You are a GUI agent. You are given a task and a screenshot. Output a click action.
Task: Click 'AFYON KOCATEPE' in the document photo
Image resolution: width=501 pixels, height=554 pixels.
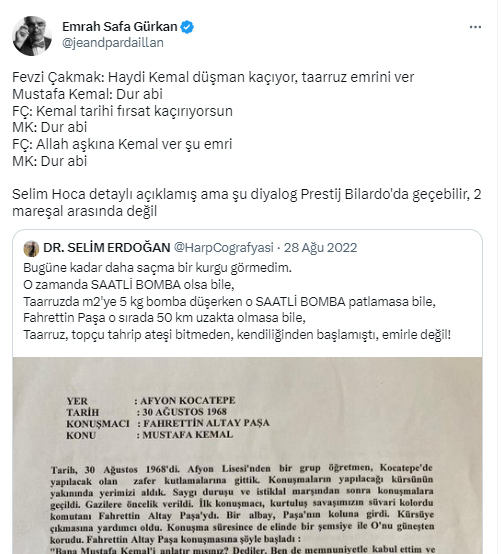[x=187, y=401]
